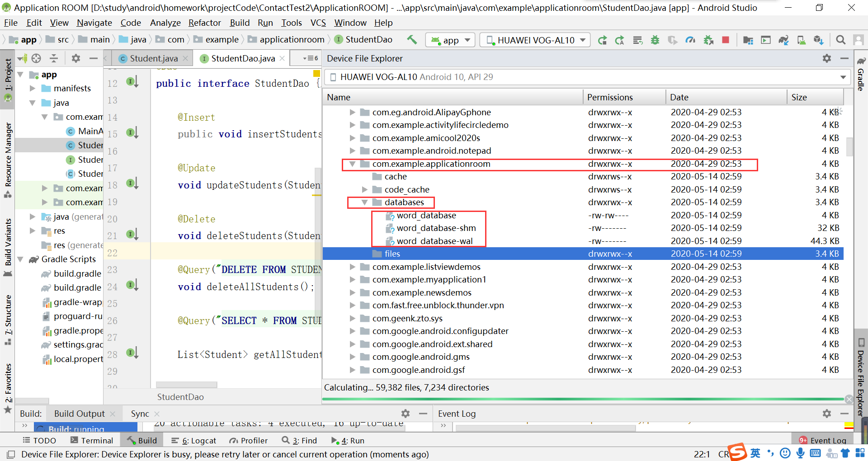Screen dimensions: 868x461
Task: Hide the Device File Explorer panel
Action: coord(844,58)
